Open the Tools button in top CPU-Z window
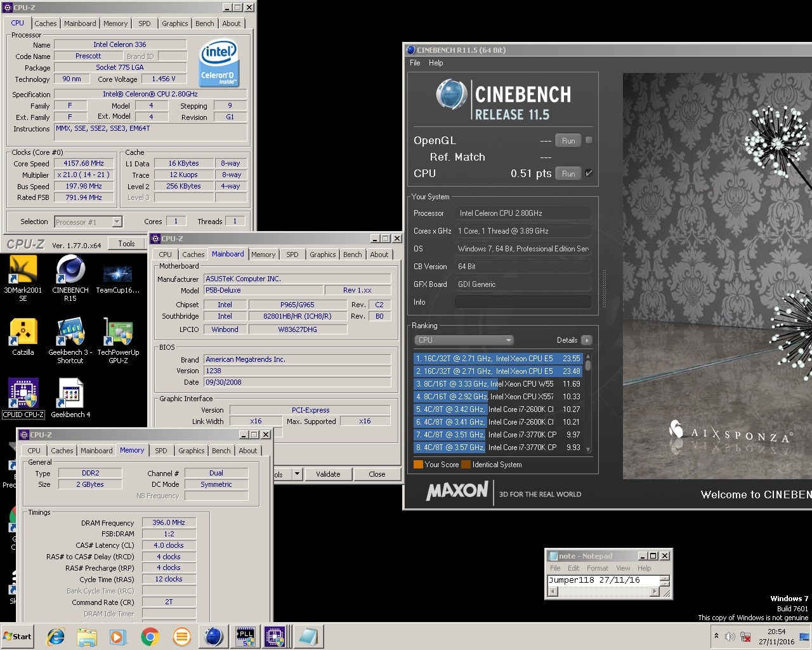 coord(126,244)
